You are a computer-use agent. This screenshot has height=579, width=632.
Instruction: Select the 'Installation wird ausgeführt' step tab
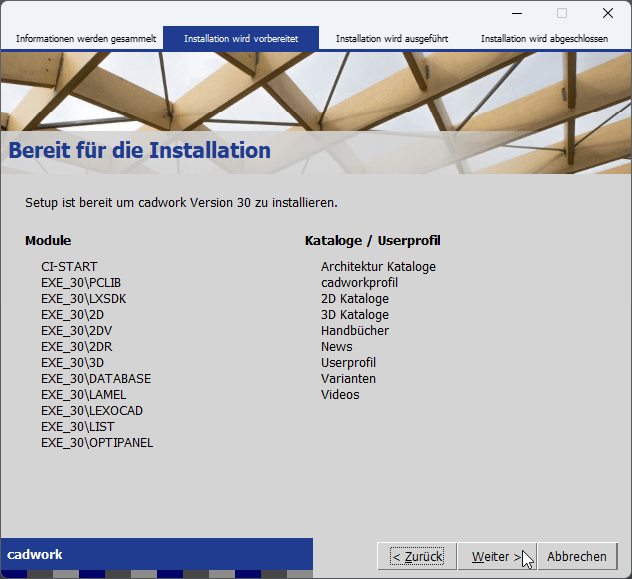(392, 39)
